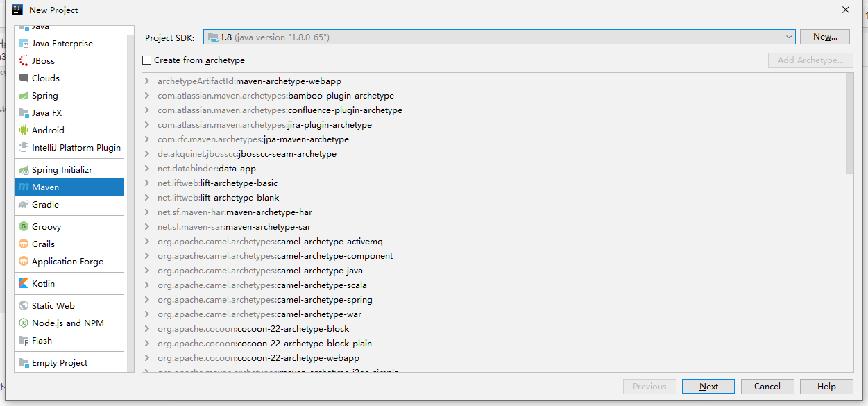Image resolution: width=868 pixels, height=406 pixels.
Task: Select lift-archetype-blank row
Action: click(494, 198)
